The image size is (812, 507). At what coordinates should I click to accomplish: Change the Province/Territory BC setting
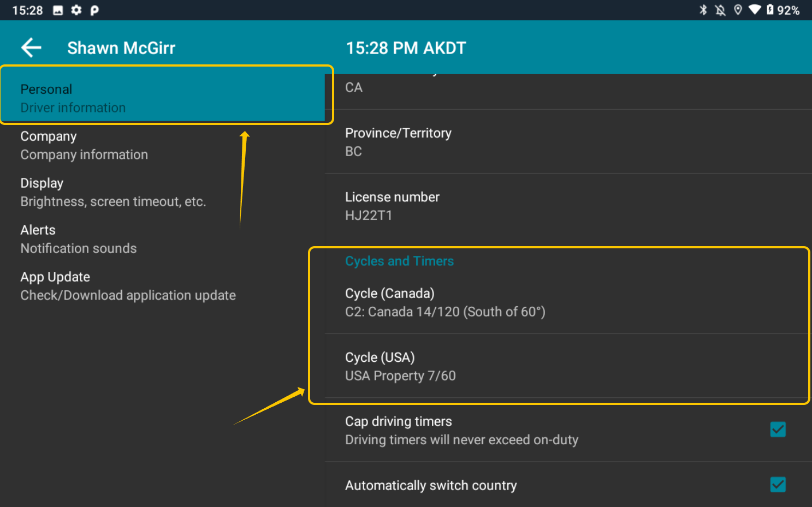[x=568, y=142]
